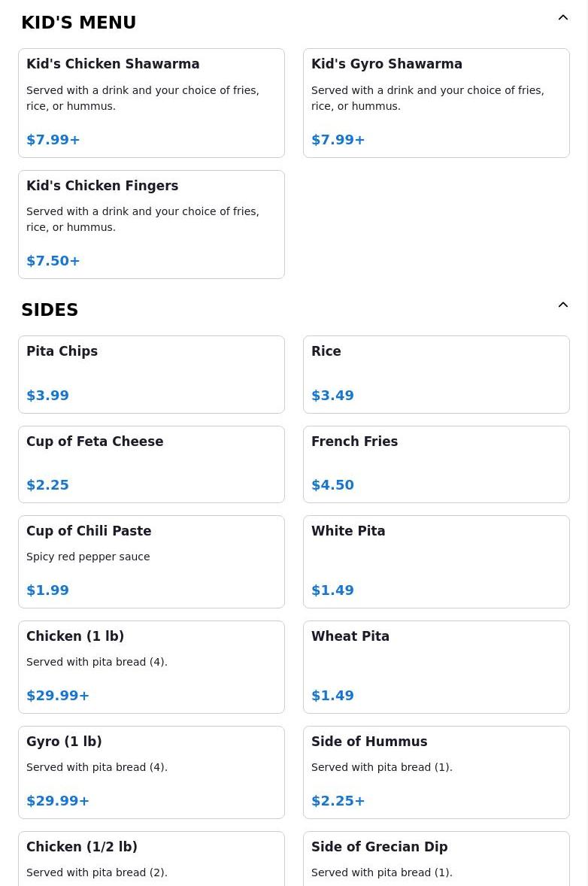
Task: Add Pita Chips side
Action: [151, 375]
